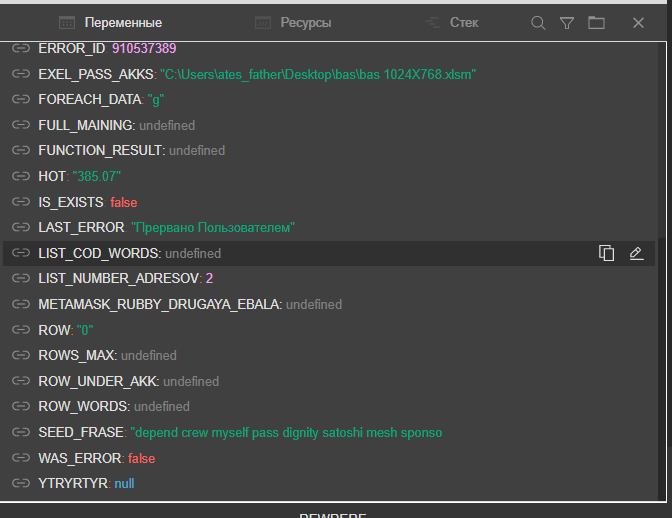672x518 pixels.
Task: Open the filter funnel icon
Action: click(567, 23)
